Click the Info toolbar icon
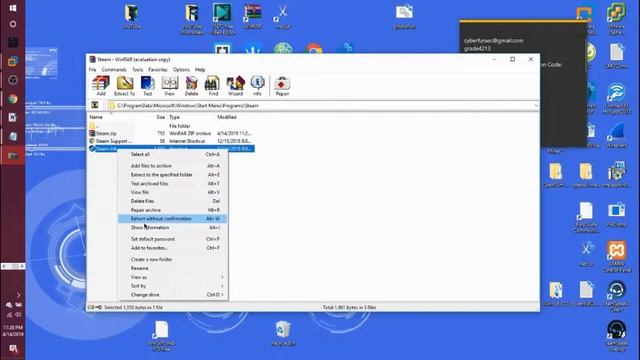This screenshot has width=640, height=360. coord(257,86)
